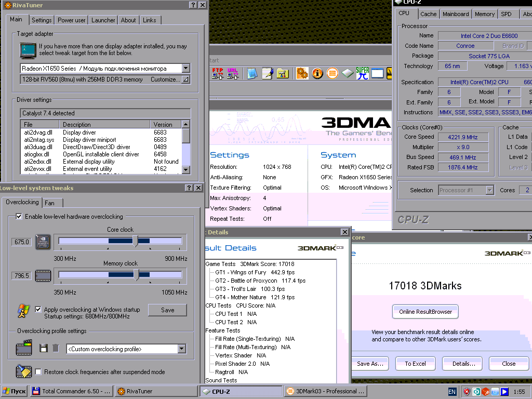
Task: Click the CPU-Z chip toolbar icon
Action: [x=348, y=73]
